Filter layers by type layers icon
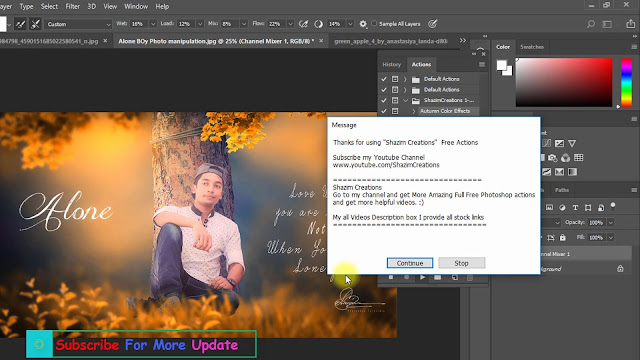The width and height of the screenshot is (640, 360). pyautogui.click(x=575, y=208)
